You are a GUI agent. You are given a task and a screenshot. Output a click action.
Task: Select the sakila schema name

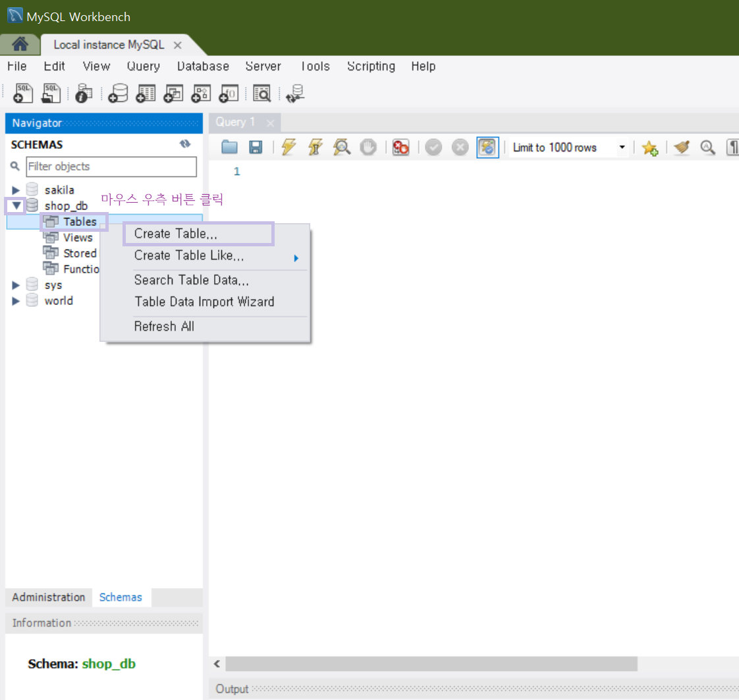[59, 190]
